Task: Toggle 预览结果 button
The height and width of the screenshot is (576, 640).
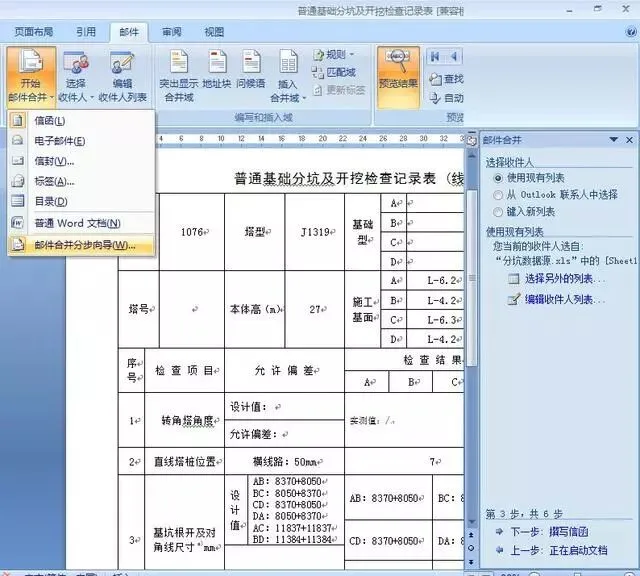Action: pos(398,77)
